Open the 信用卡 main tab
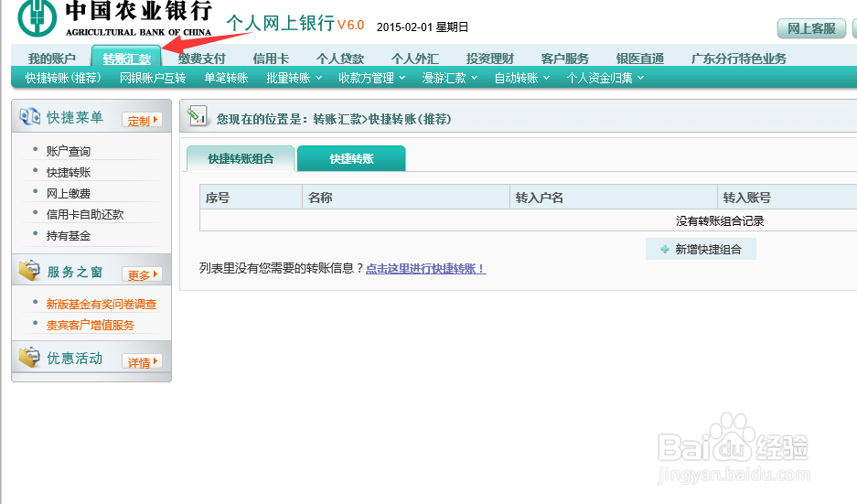The width and height of the screenshot is (857, 504). click(x=271, y=59)
